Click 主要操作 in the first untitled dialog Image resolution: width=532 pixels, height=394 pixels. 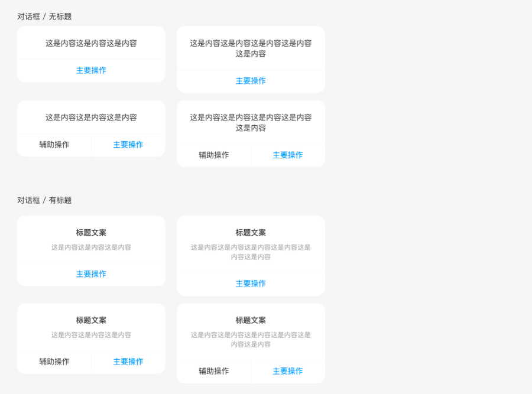90,70
